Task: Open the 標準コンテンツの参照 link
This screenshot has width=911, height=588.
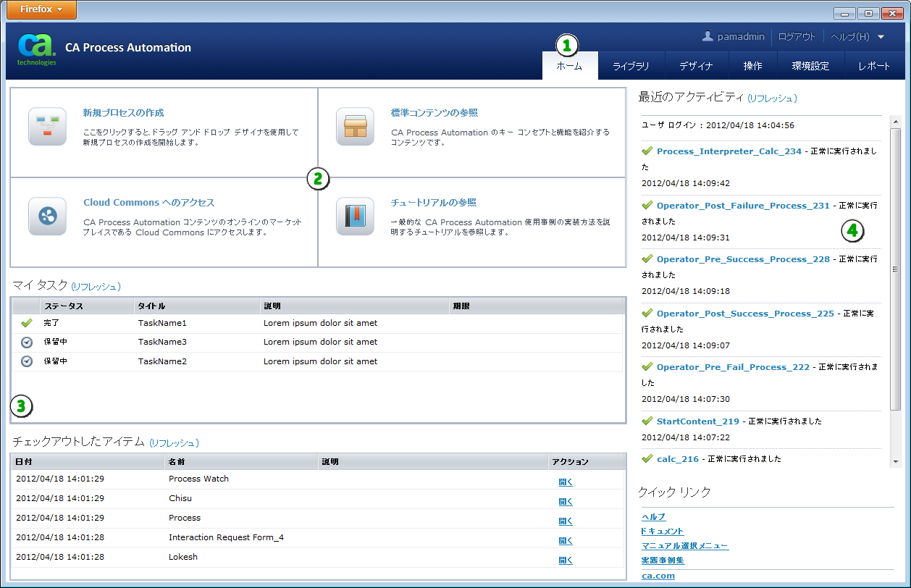Action: (434, 113)
